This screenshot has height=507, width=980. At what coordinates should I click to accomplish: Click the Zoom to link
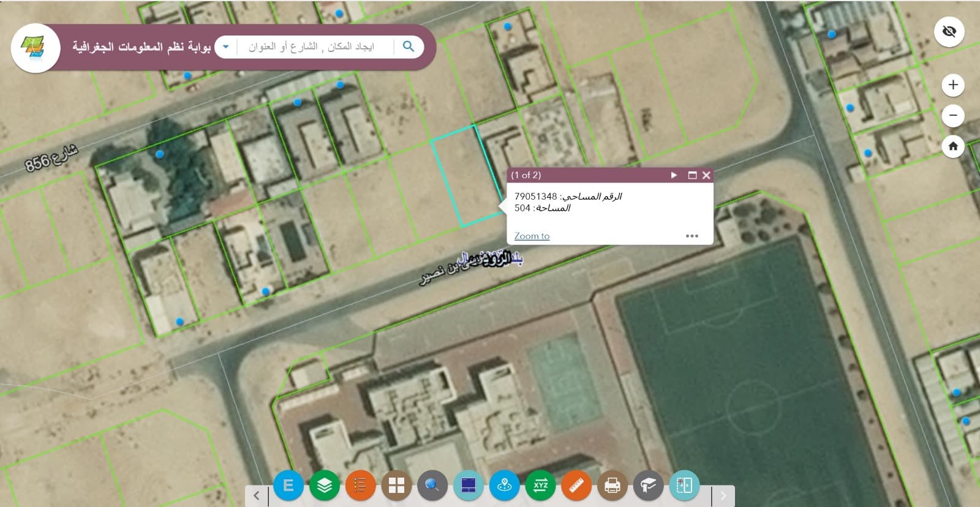click(532, 236)
